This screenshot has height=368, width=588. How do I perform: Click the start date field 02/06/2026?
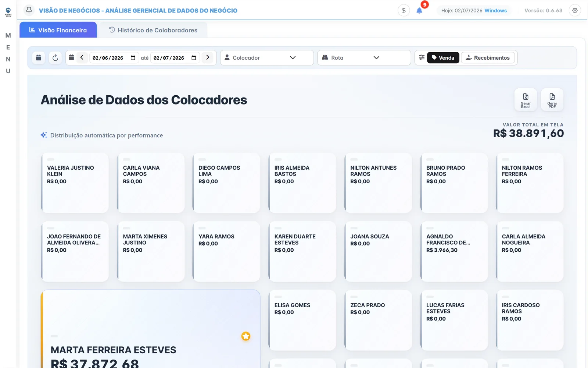click(114, 58)
